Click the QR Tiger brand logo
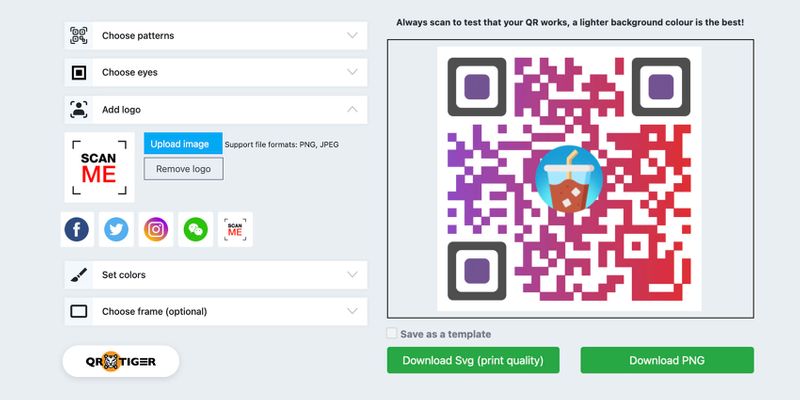The height and width of the screenshot is (400, 800). 121,361
